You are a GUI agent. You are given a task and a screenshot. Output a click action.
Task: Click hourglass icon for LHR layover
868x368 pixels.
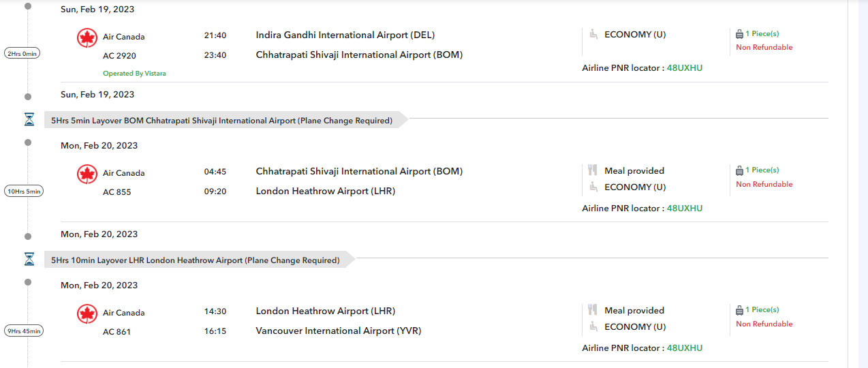click(29, 260)
